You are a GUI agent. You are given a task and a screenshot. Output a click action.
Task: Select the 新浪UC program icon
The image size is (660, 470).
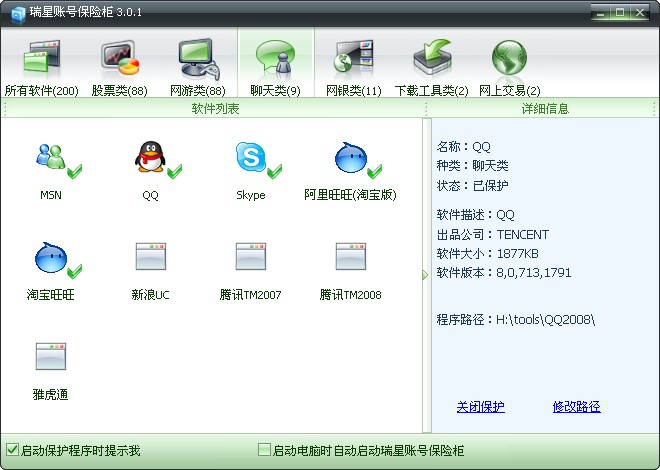click(151, 256)
